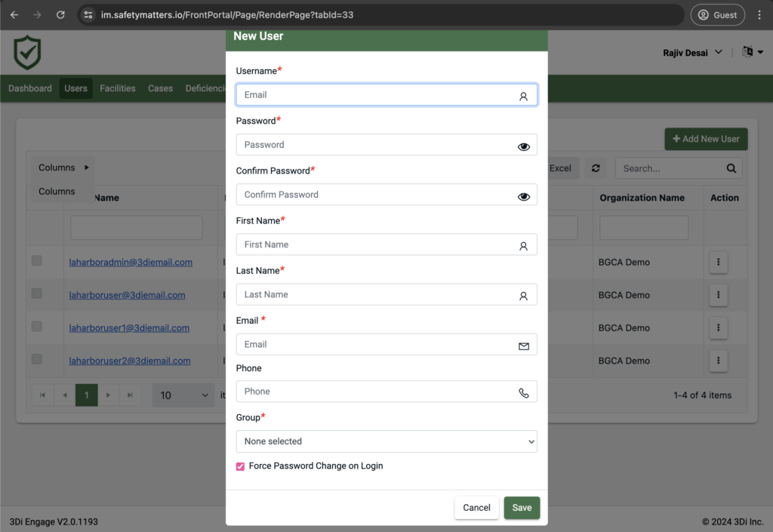Click the Organization Name filter box
773x532 pixels.
(643, 228)
